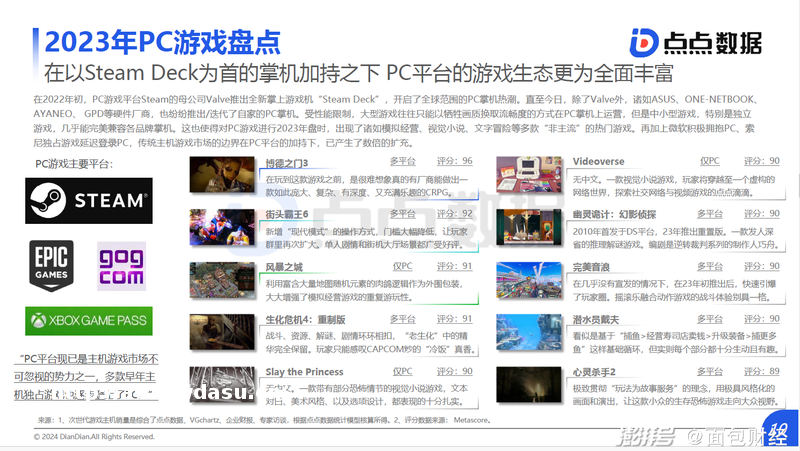
Task: Select the 街头霸王6 game thumbnail
Action: click(223, 229)
